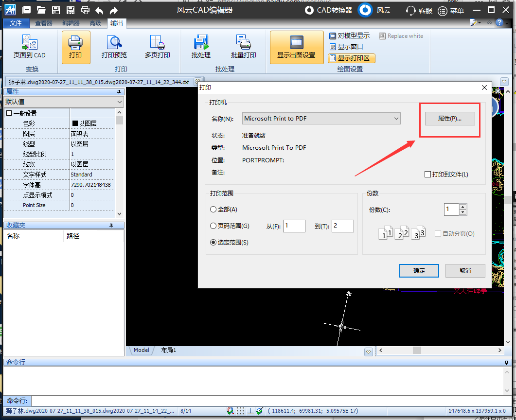The image size is (516, 420).
Task: Open the 默认值 properties dropdown
Action: pos(64,102)
